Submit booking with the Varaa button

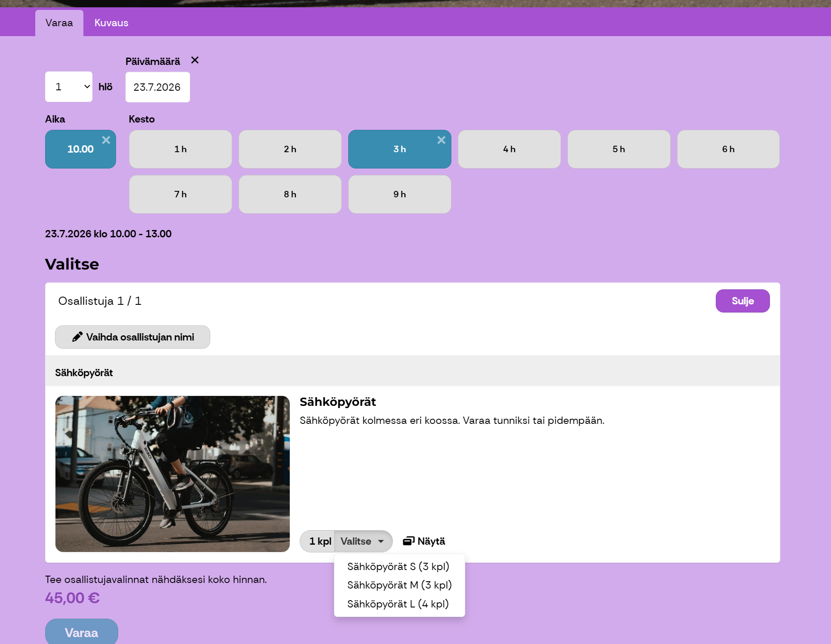click(x=82, y=632)
